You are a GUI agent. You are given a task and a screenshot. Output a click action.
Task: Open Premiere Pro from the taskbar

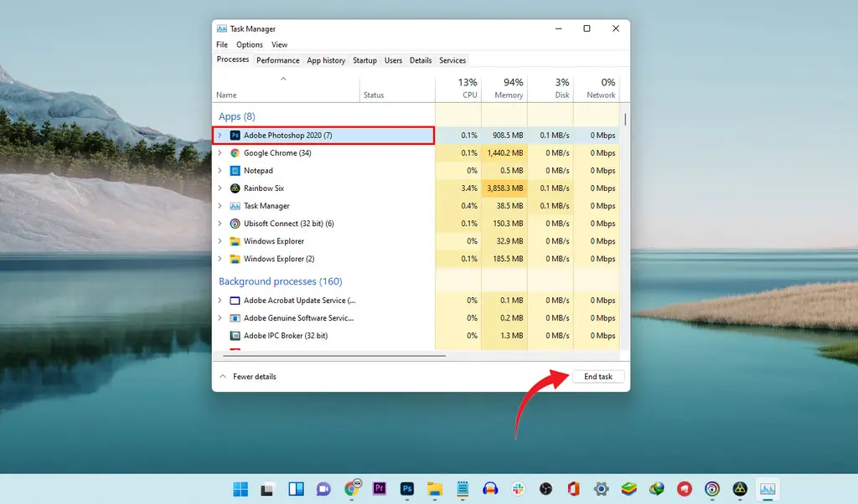(380, 489)
